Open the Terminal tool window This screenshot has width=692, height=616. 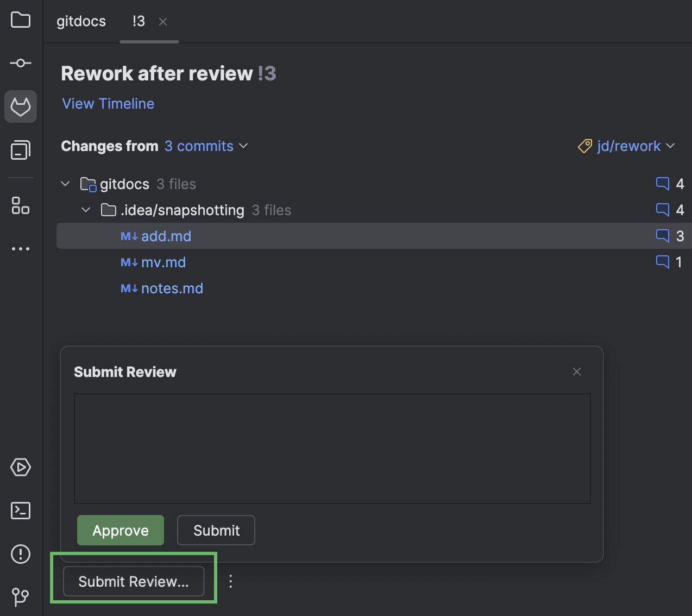click(x=20, y=511)
